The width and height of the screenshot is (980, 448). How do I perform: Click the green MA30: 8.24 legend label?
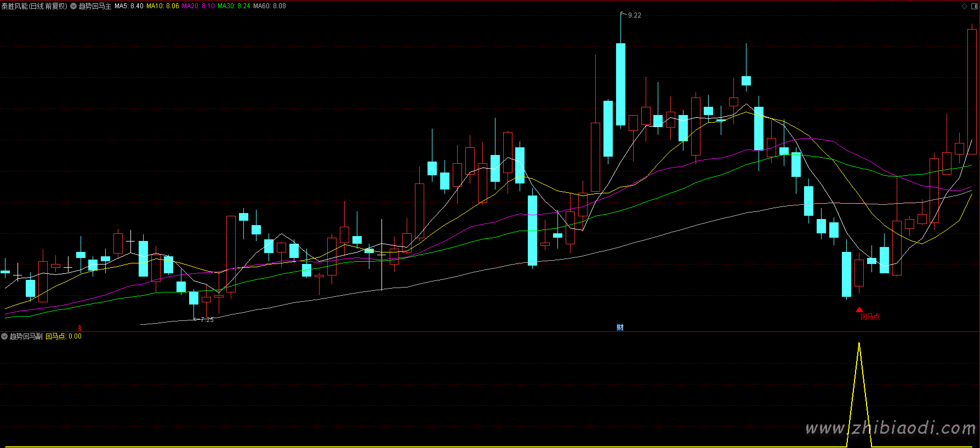point(234,7)
